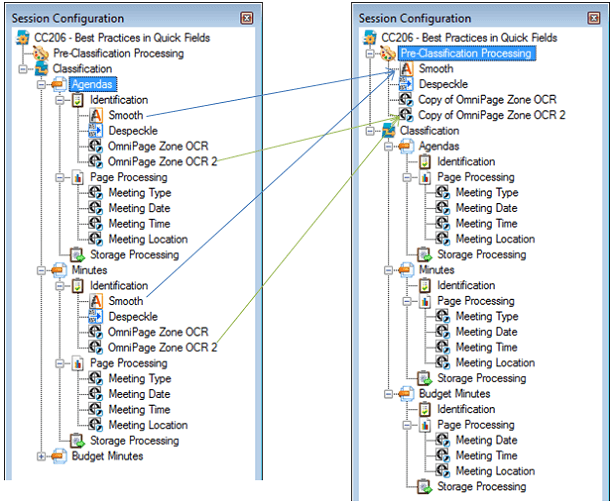This screenshot has height=503, width=615.
Task: Click the Agendas icon in the right panel
Action: point(406,146)
